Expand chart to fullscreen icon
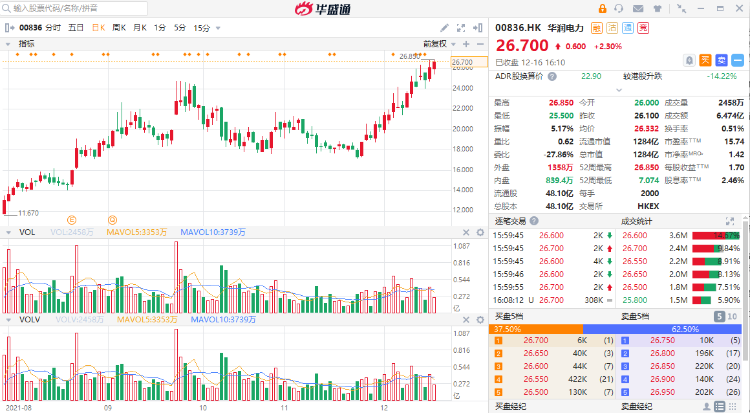The width and height of the screenshot is (750, 413). point(461,28)
